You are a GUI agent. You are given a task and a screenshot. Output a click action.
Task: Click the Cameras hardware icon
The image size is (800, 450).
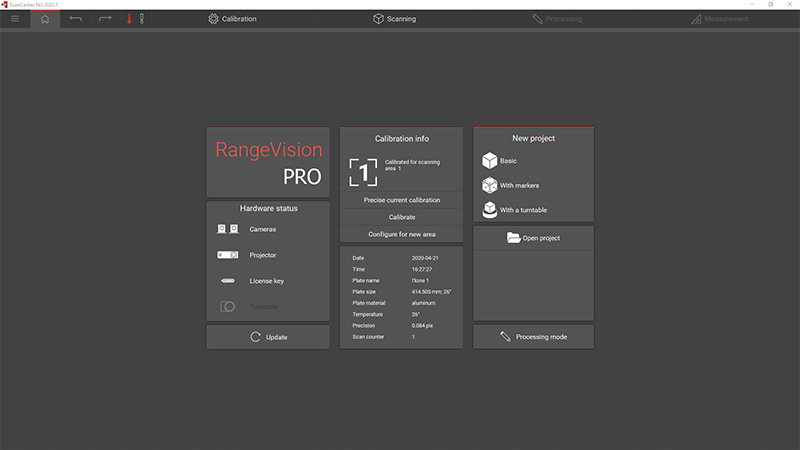coord(228,229)
